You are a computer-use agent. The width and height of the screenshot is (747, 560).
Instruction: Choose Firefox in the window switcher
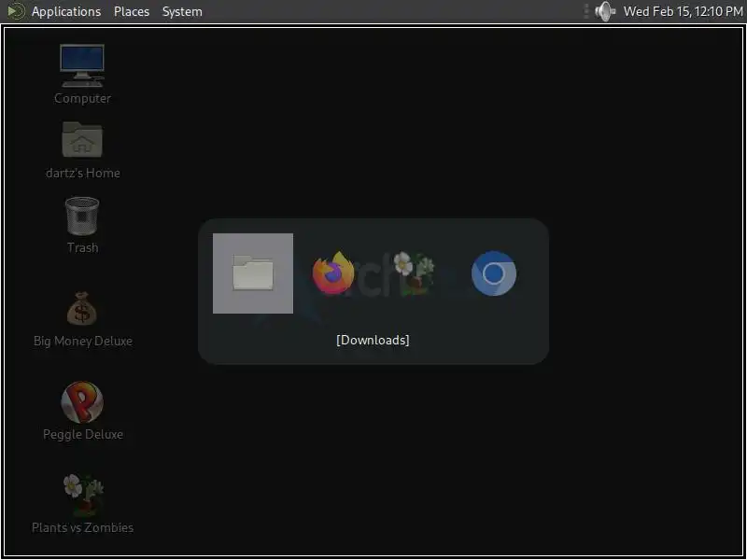(x=333, y=273)
